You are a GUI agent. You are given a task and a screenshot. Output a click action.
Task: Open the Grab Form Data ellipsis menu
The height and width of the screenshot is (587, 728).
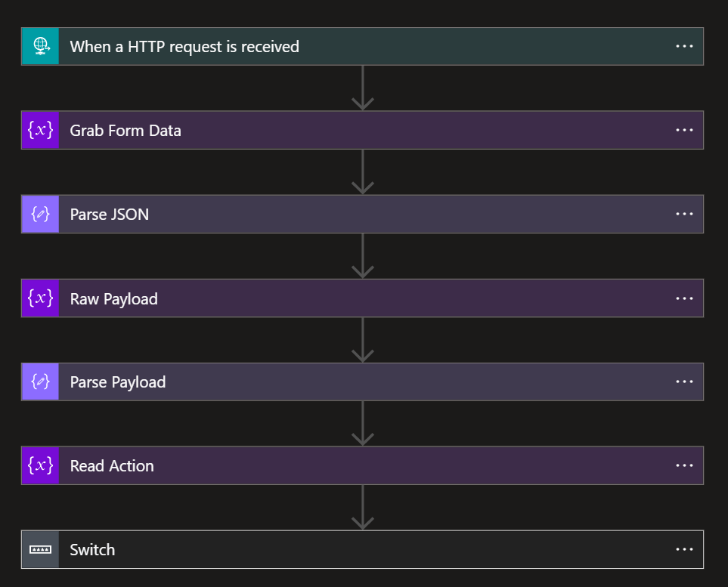pos(684,131)
